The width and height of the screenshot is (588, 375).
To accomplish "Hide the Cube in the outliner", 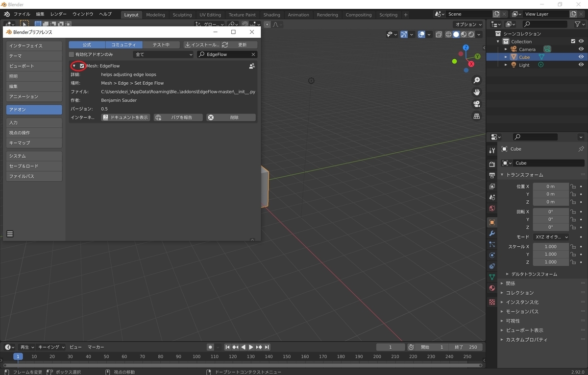I will (x=581, y=57).
